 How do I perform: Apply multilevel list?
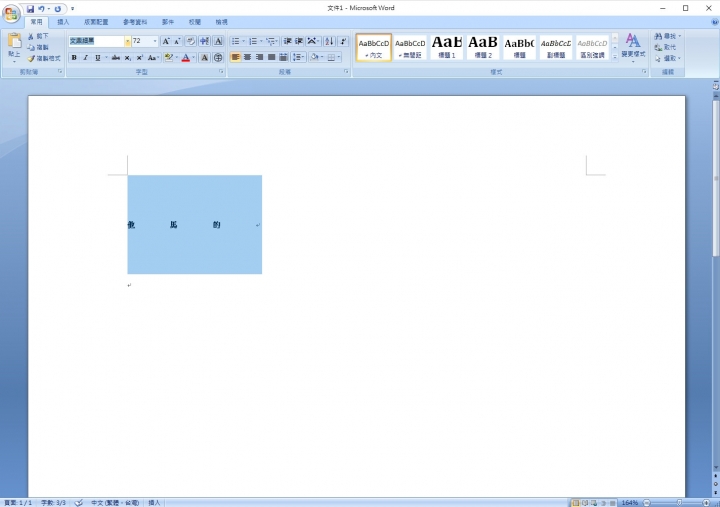click(270, 41)
